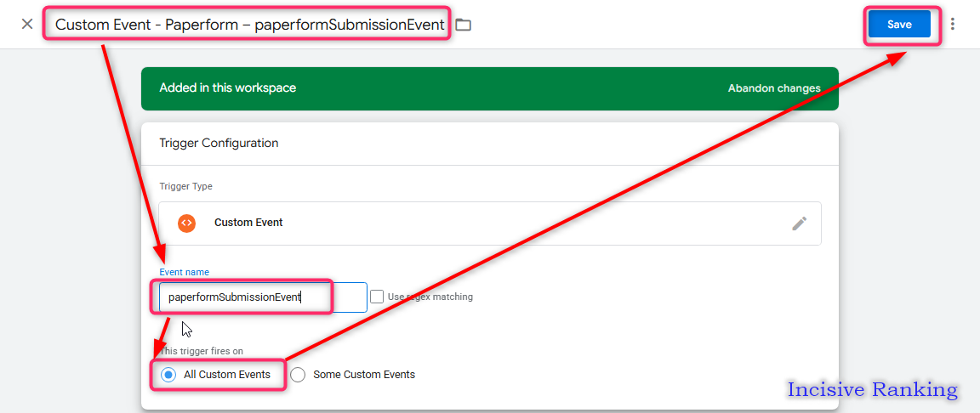The width and height of the screenshot is (980, 413).
Task: Click the orange Custom Event type icon
Action: coord(186,223)
